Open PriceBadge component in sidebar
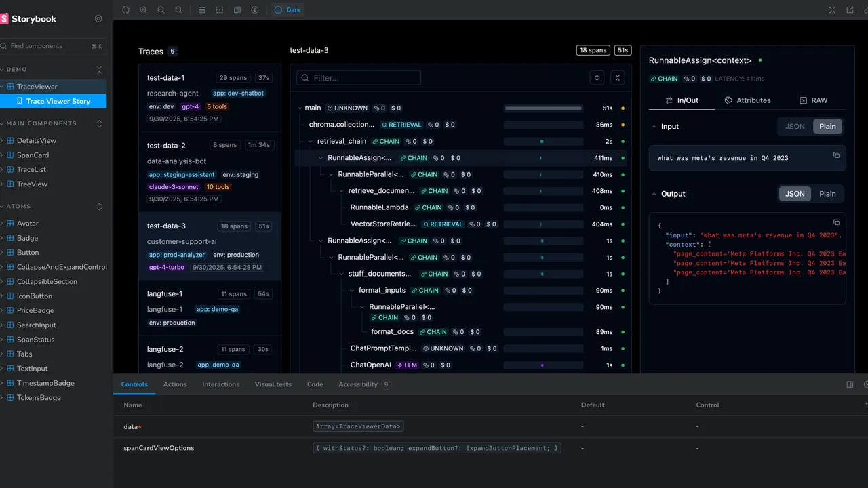The image size is (868, 488). pos(35,310)
